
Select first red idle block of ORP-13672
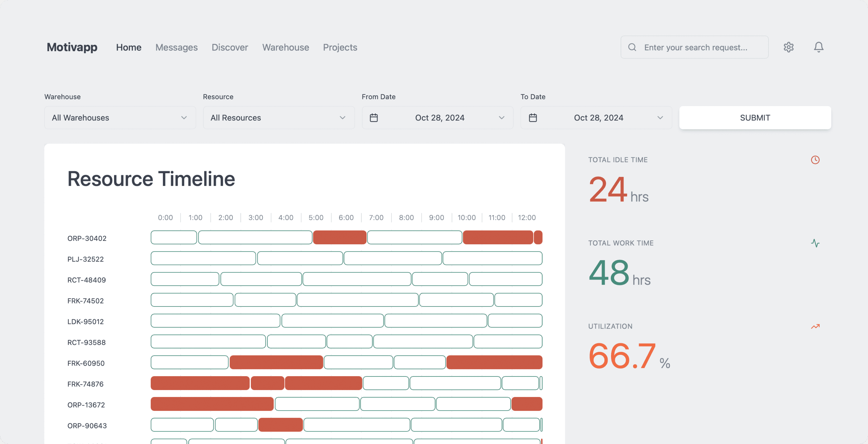[212, 404]
